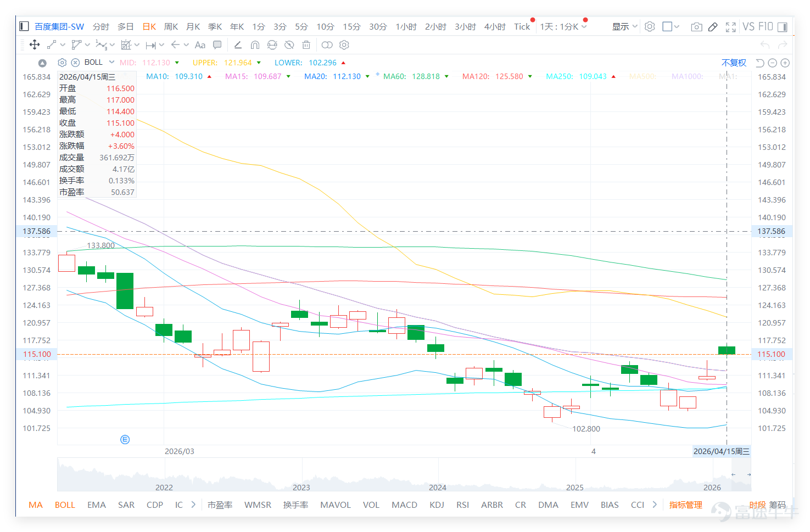Open the 1天:1分K period dropdown

(x=563, y=26)
